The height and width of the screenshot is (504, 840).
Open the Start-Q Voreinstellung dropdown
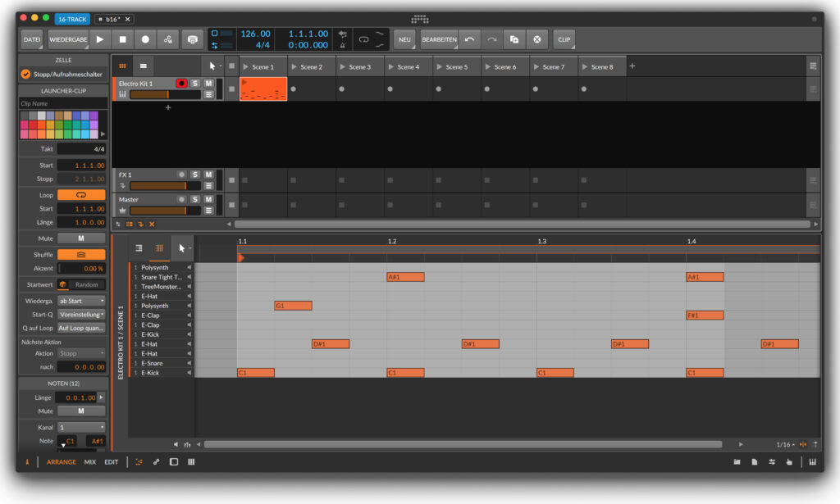(81, 315)
